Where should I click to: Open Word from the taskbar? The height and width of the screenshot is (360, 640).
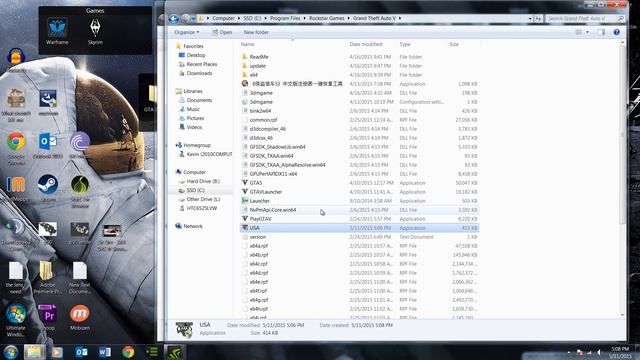point(104,351)
